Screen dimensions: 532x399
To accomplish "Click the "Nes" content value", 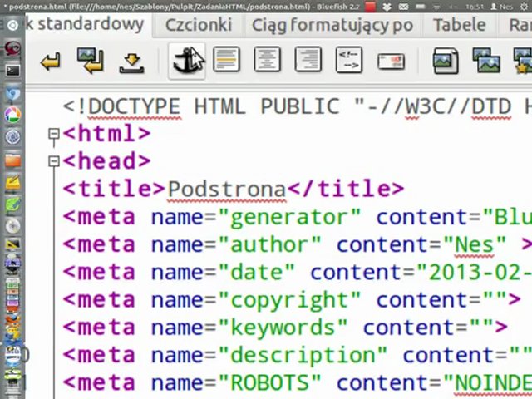I will tap(475, 244).
